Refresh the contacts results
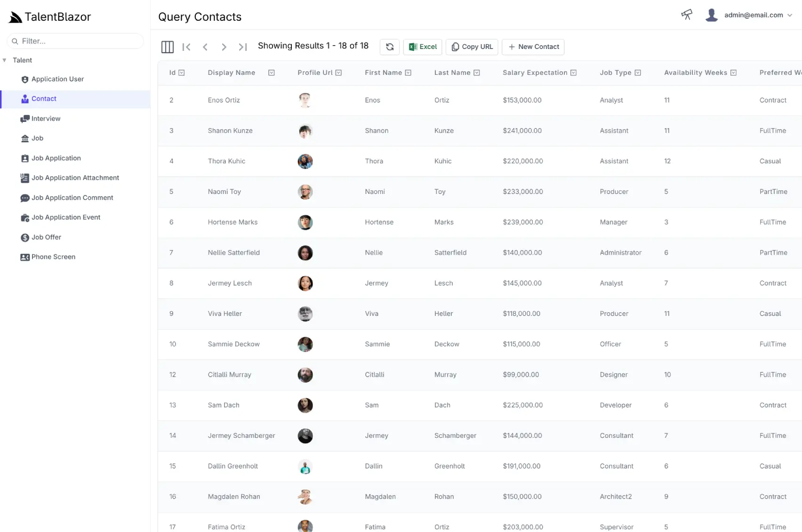 coord(390,47)
